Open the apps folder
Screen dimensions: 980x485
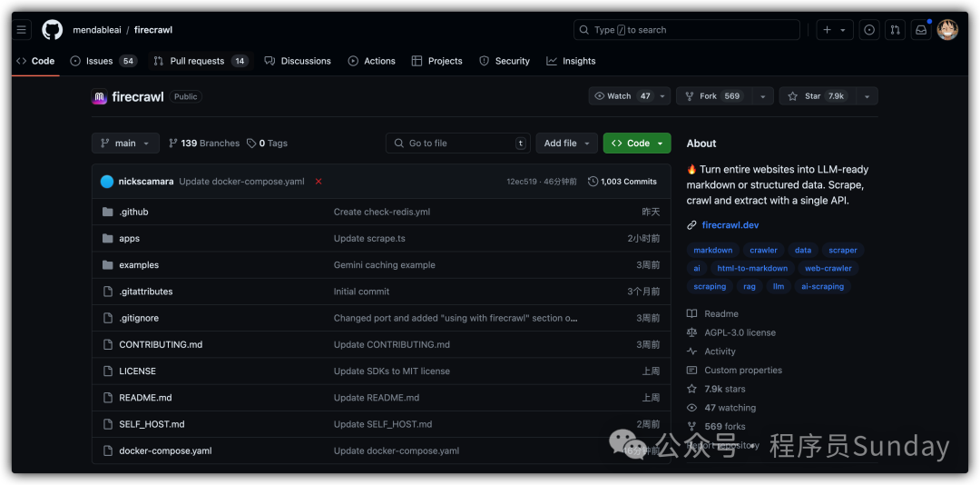[x=129, y=238]
